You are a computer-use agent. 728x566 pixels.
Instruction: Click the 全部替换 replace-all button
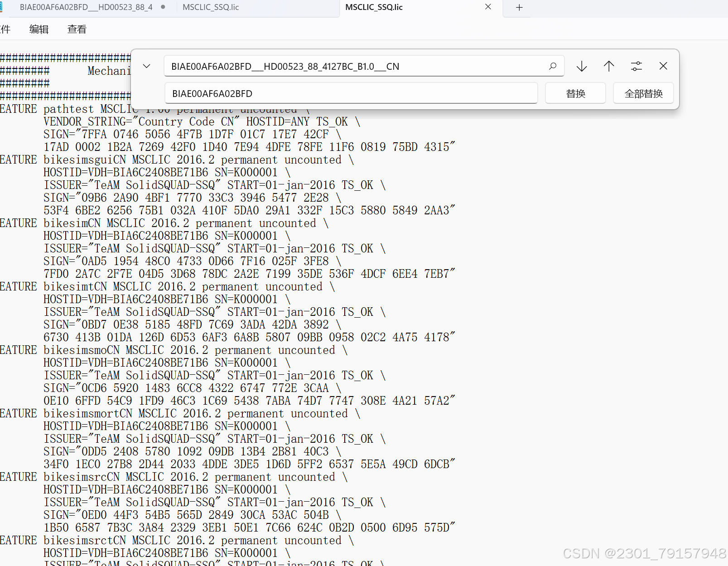pyautogui.click(x=643, y=93)
